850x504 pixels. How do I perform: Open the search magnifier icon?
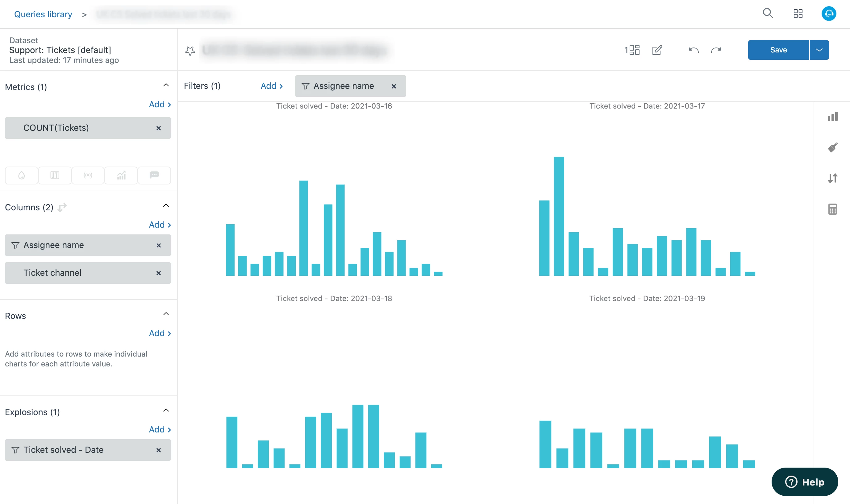click(x=768, y=14)
